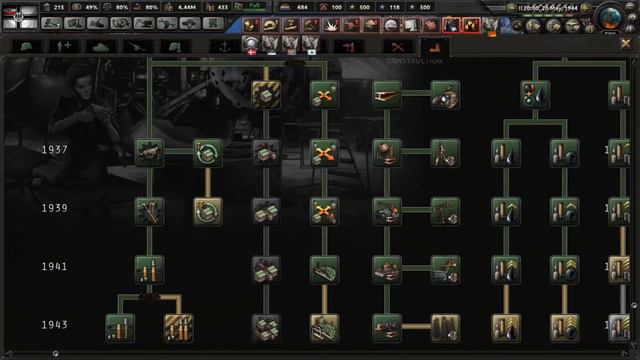Screen dimensions: 640x360
Task: Select the Armor research tab with the tank icon
Action: 101,47
